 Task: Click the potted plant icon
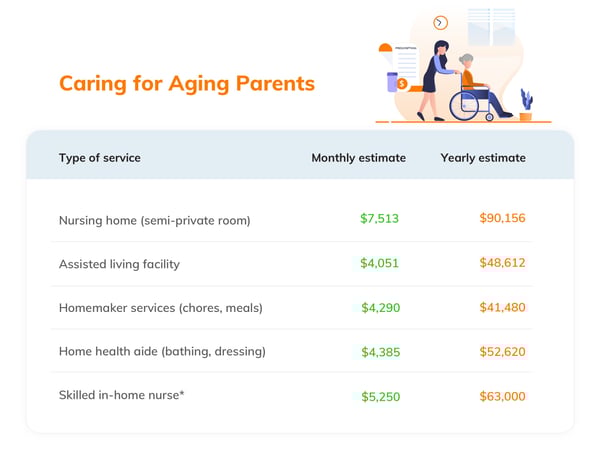click(x=526, y=104)
